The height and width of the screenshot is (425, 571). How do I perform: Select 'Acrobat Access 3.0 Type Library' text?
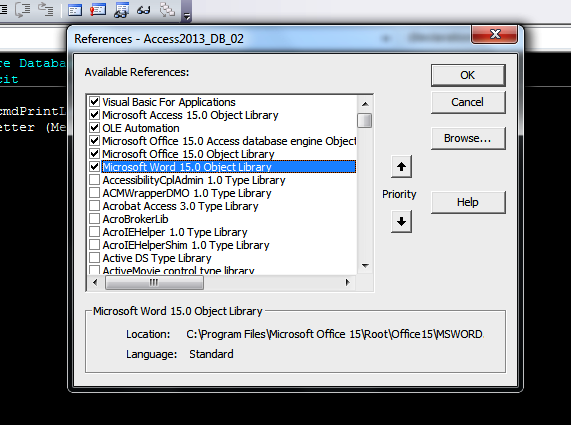(181, 206)
